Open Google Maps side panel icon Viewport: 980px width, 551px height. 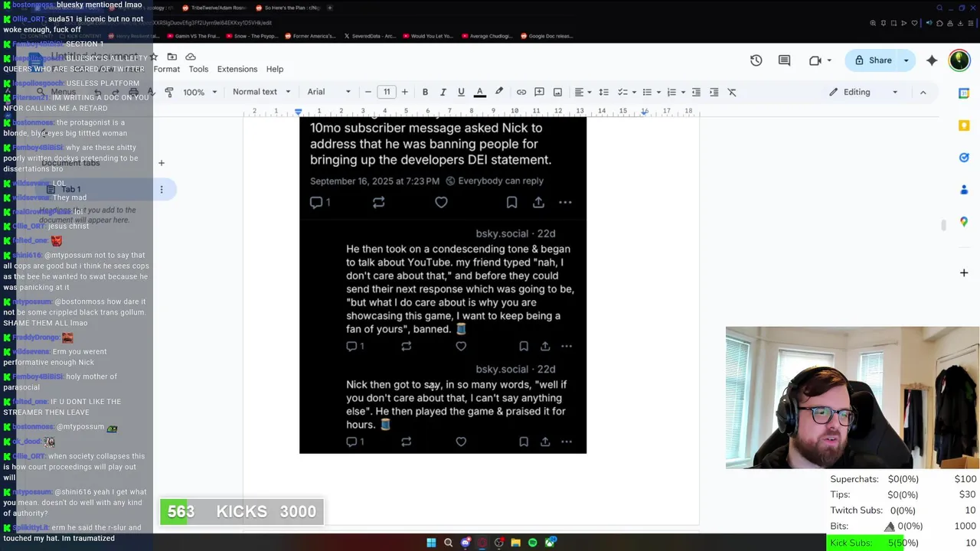pos(964,222)
